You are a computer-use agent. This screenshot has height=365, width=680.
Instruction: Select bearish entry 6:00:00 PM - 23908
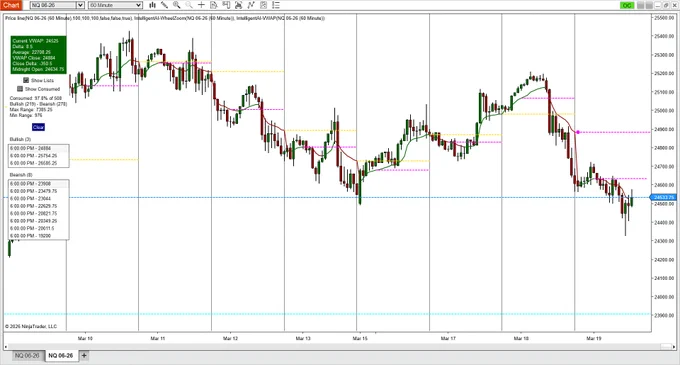pos(39,184)
